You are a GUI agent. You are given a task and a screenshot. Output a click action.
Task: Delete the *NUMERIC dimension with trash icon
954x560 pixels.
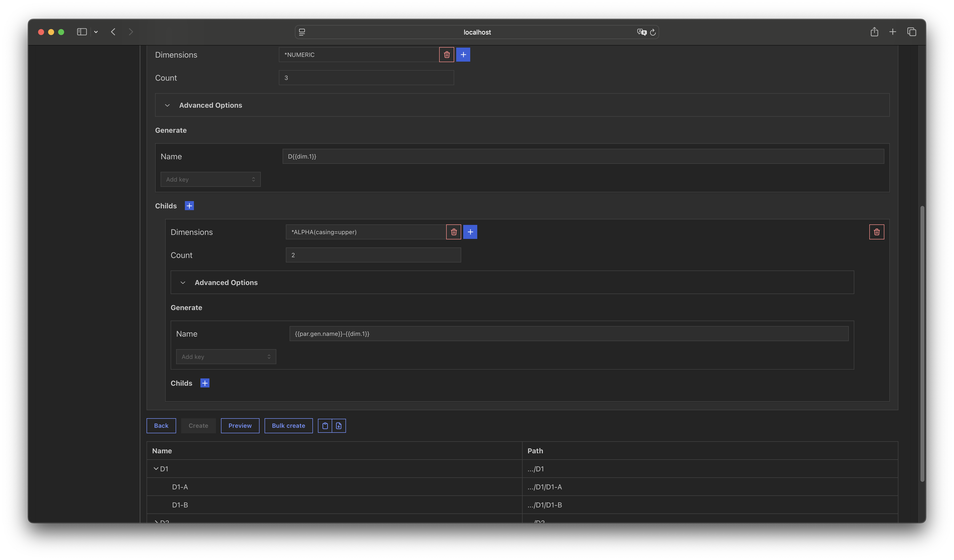[x=447, y=55]
